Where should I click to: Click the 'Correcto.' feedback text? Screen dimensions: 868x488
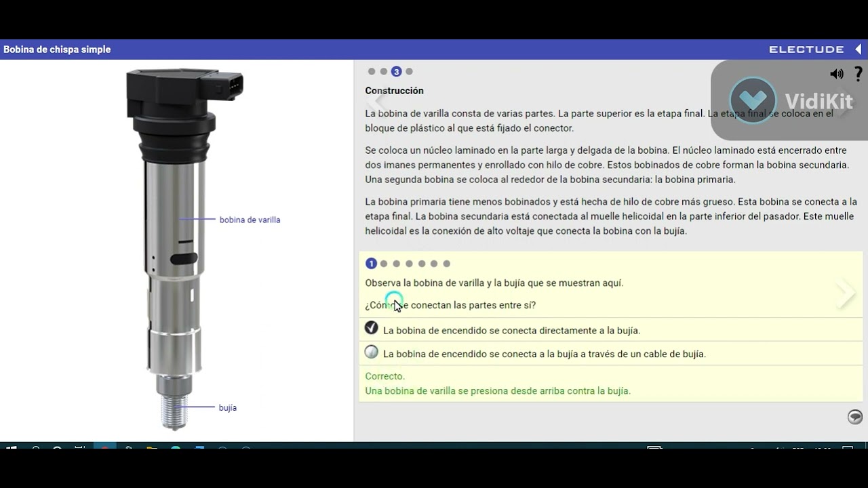384,376
